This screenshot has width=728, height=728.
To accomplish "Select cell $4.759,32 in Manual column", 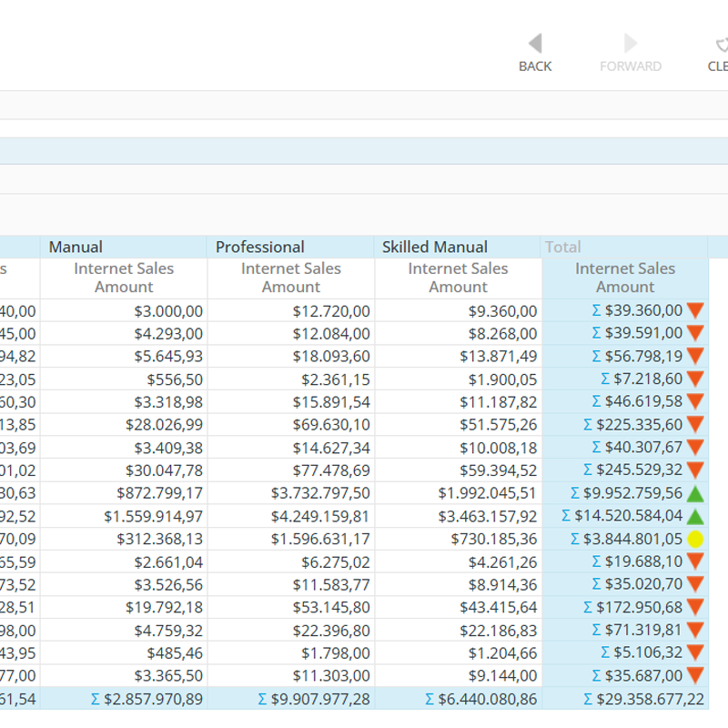I will (x=124, y=630).
